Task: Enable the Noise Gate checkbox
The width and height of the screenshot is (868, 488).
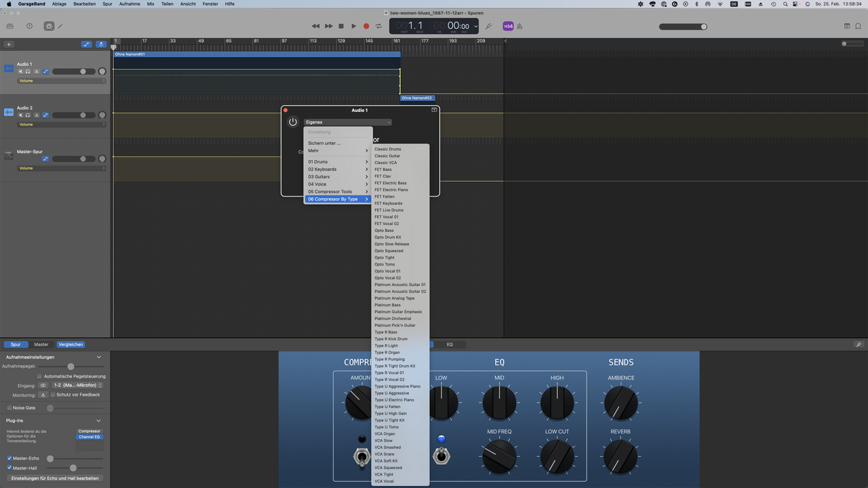Action: (x=9, y=408)
